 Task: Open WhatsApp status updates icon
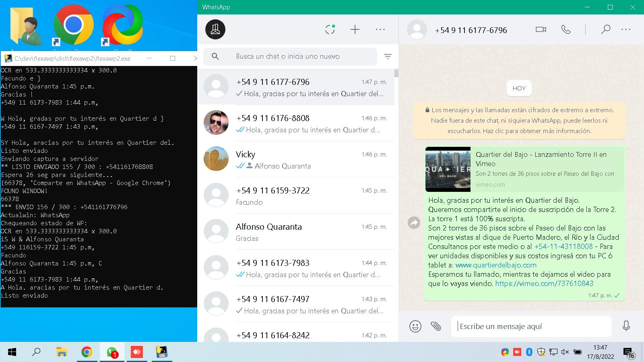[330, 29]
